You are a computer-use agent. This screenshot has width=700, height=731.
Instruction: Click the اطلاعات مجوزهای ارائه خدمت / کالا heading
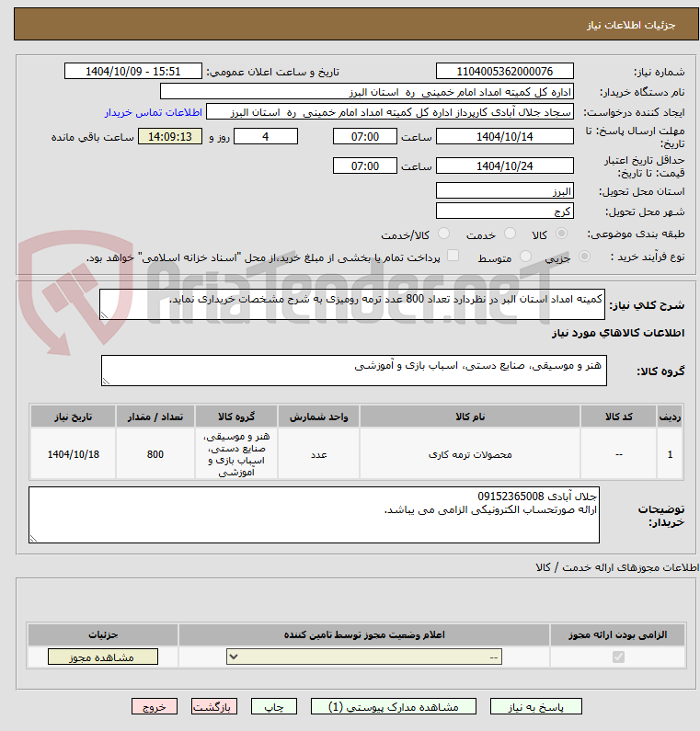[x=617, y=567]
